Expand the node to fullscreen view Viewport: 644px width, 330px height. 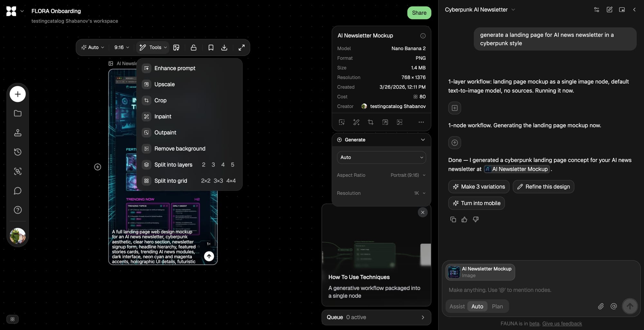[x=241, y=48]
